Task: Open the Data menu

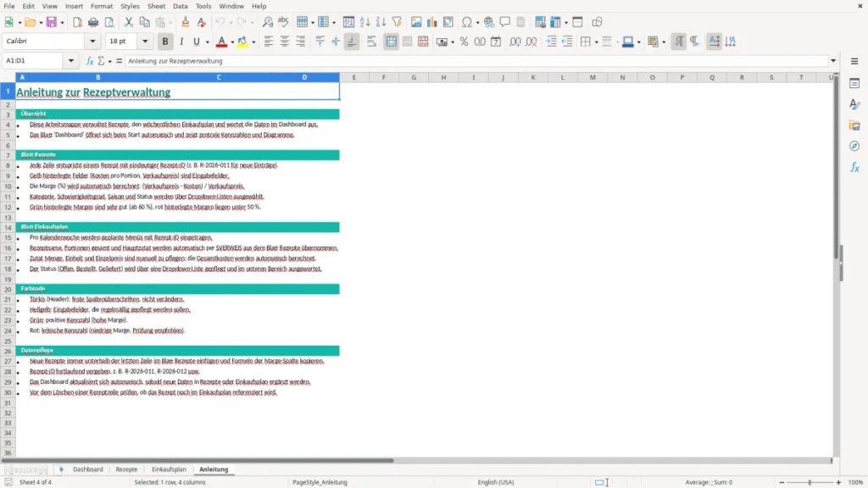Action: (180, 6)
